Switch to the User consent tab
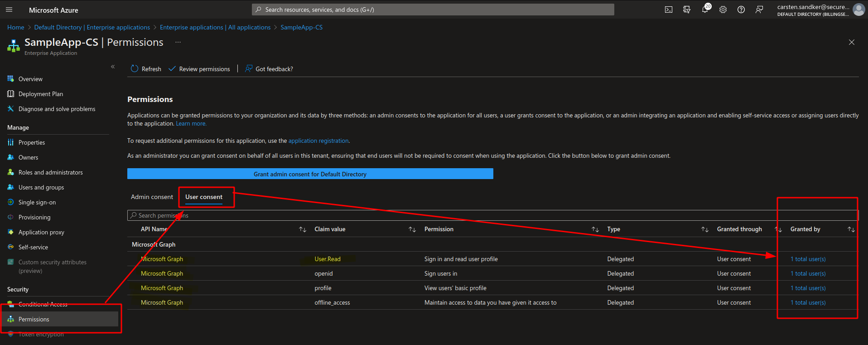Image resolution: width=868 pixels, height=345 pixels. (204, 197)
